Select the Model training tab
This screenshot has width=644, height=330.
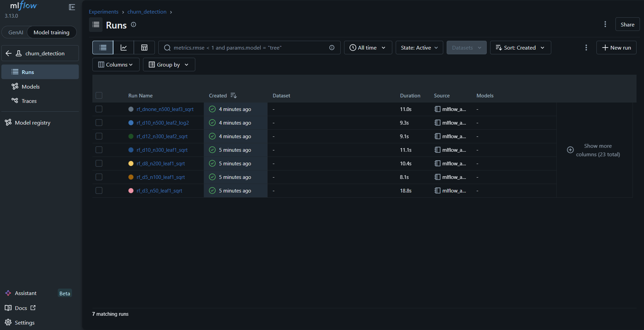[x=52, y=32]
